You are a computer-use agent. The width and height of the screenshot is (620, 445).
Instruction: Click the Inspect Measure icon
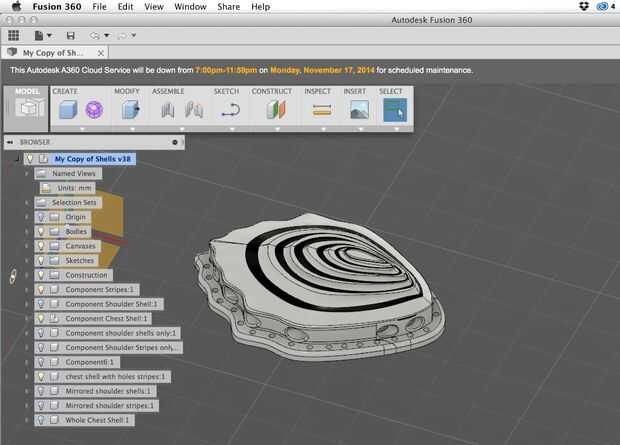[x=322, y=110]
